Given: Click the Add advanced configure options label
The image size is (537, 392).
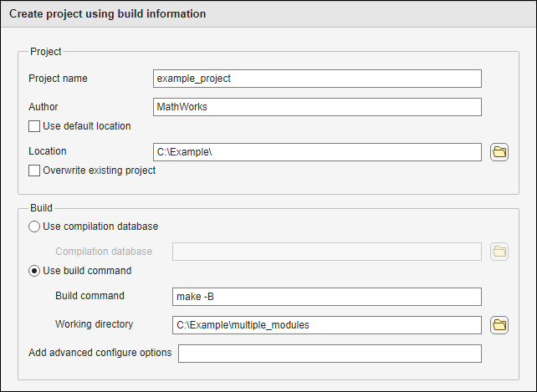Looking at the screenshot, I should click(x=100, y=353).
